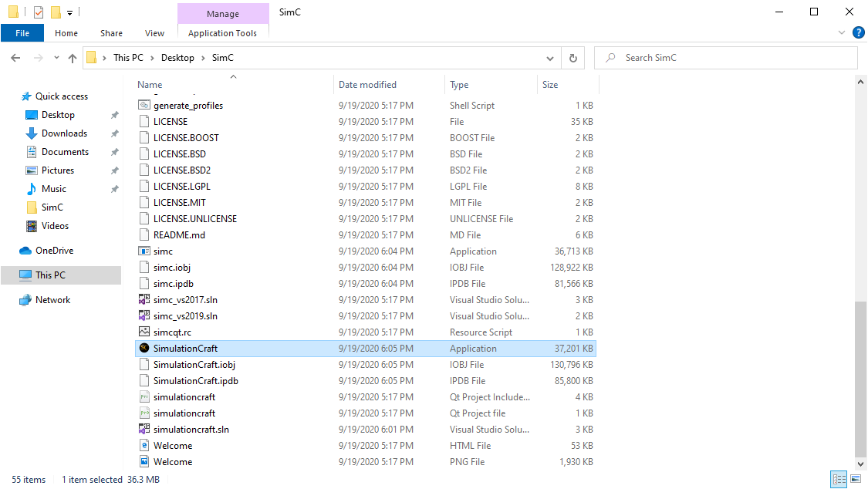Open recent locations dropdown arrow
Screen dimensions: 868x489
click(56, 58)
